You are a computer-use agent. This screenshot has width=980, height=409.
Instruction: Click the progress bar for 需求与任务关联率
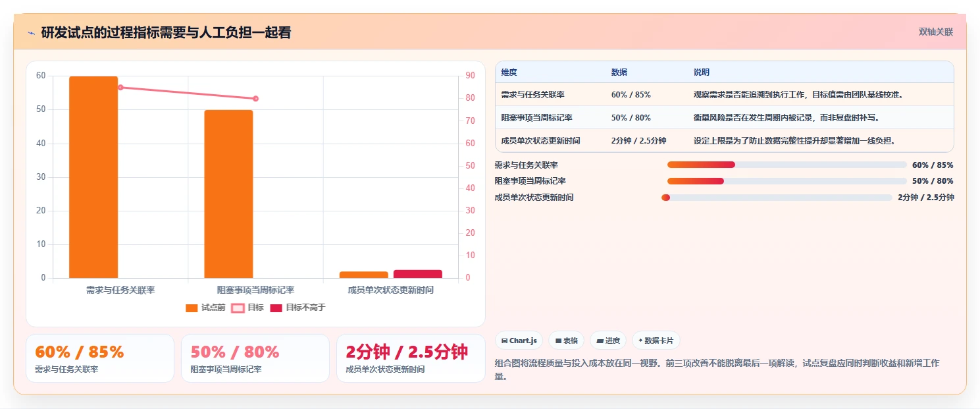click(787, 165)
